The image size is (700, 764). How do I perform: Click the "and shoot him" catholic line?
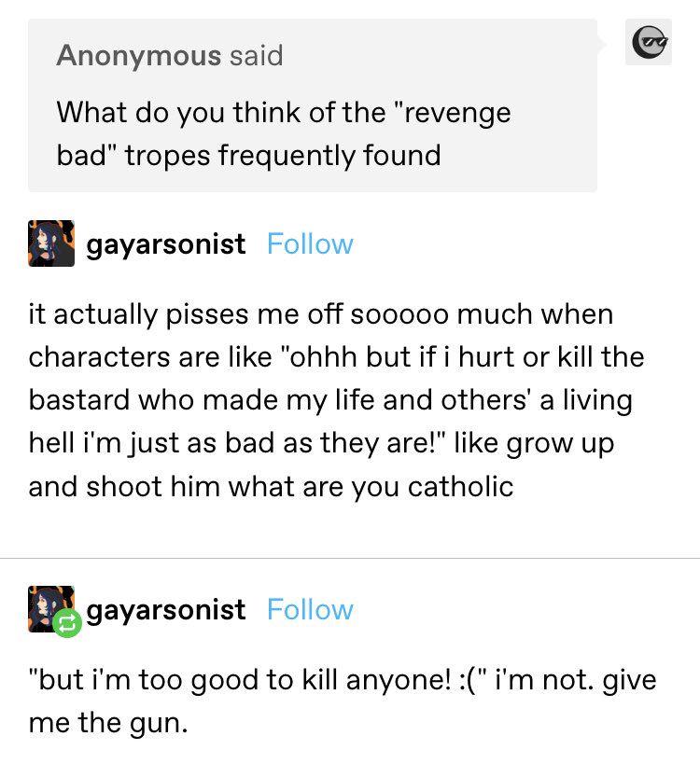point(271,487)
